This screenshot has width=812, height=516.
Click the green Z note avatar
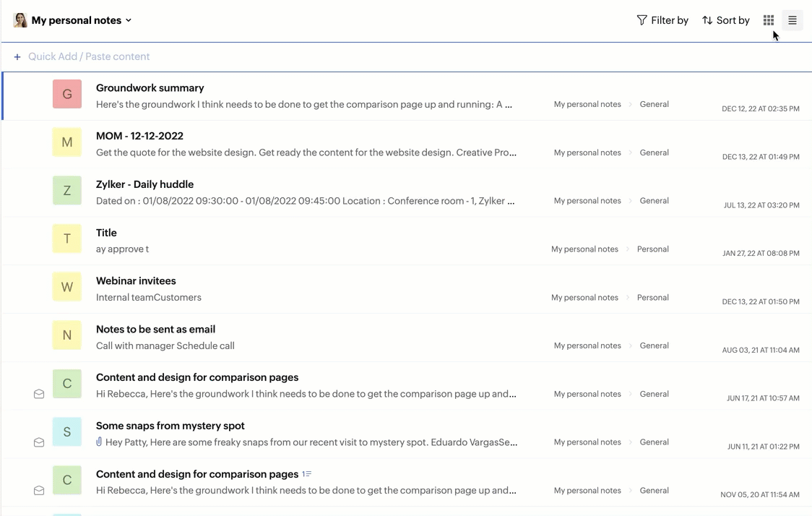coord(67,191)
